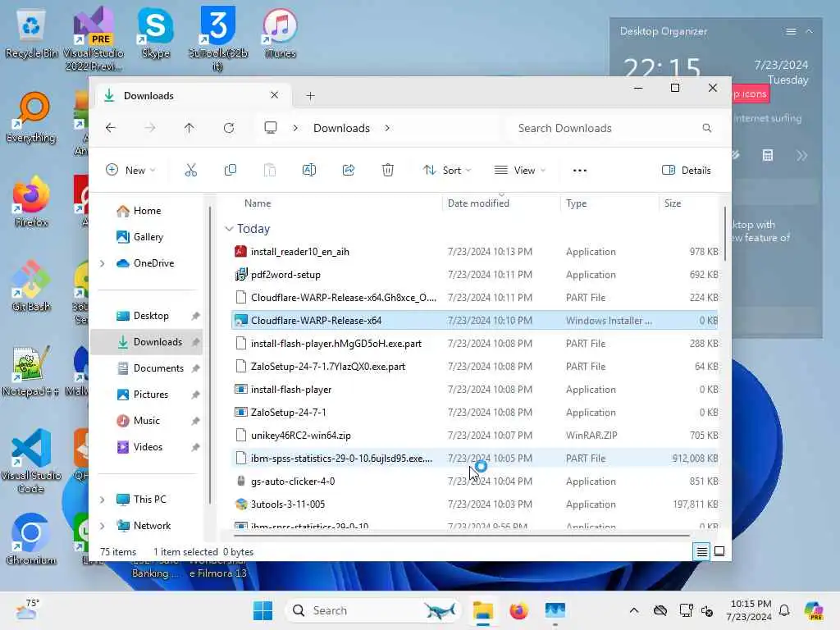Screen dimensions: 840x630
Task: Click the Share icon in toolbar
Action: tap(348, 171)
